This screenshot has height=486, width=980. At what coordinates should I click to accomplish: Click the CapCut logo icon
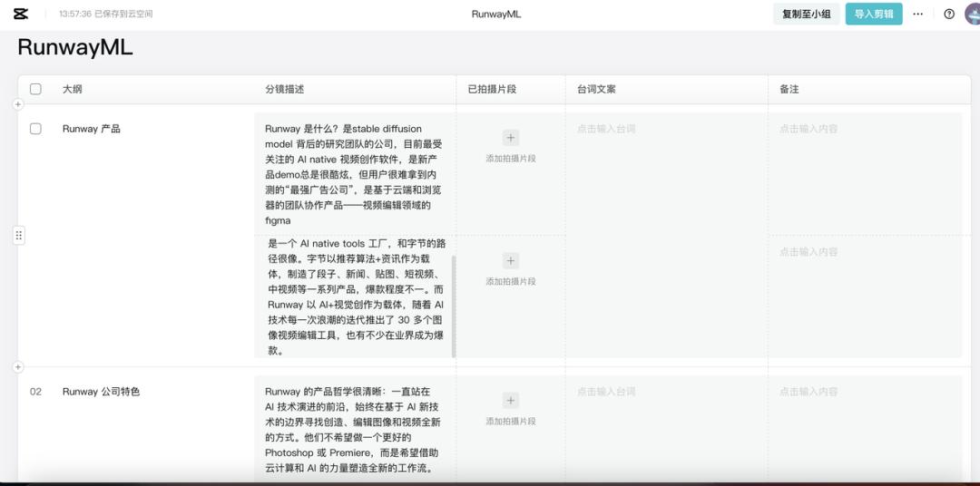(21, 14)
